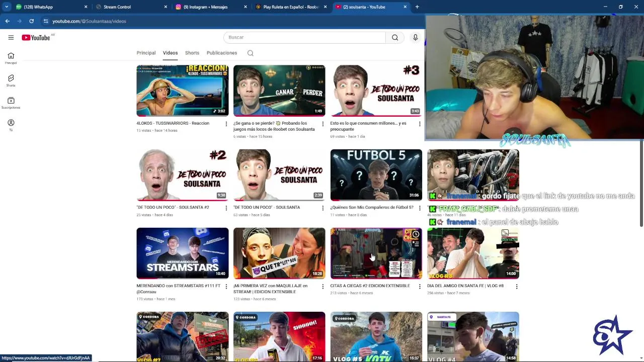The width and height of the screenshot is (644, 362).
Task: Click the Buscar search input field
Action: pyautogui.click(x=304, y=37)
